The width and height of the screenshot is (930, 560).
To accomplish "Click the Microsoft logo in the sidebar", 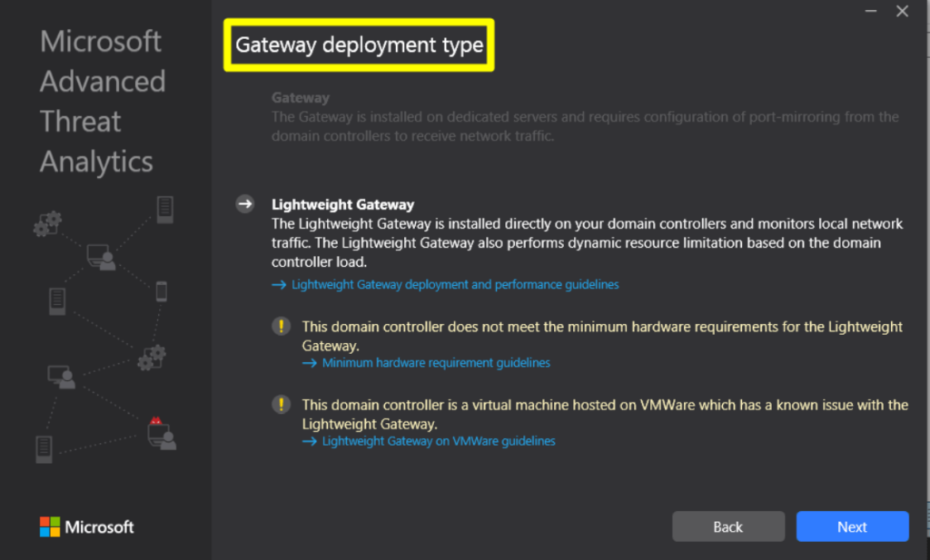I will 86,526.
